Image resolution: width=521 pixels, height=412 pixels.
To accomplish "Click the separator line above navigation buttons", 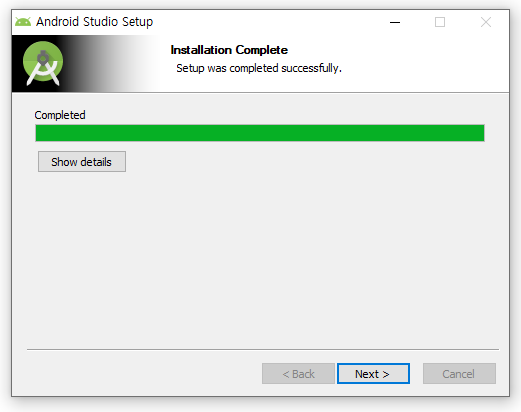I will [263, 349].
